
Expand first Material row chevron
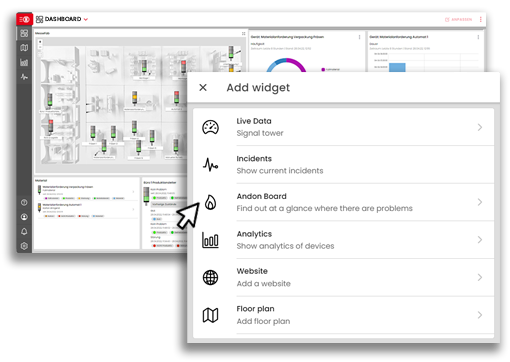pos(133,191)
